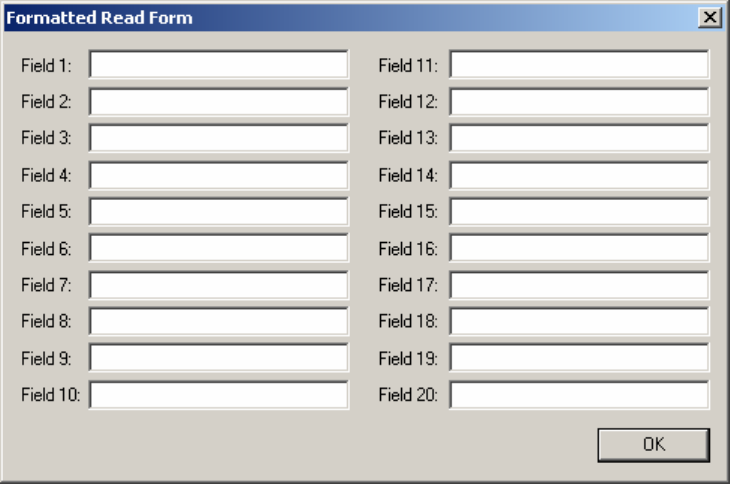The width and height of the screenshot is (730, 484).
Task: Focus the Field 15 text field
Action: pos(579,211)
